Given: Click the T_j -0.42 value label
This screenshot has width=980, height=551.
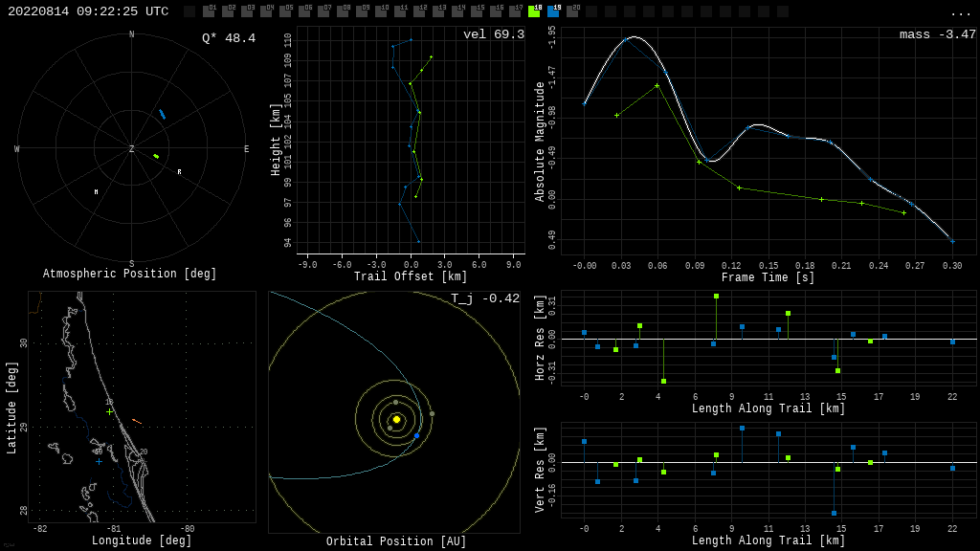Looking at the screenshot, I should tap(485, 298).
